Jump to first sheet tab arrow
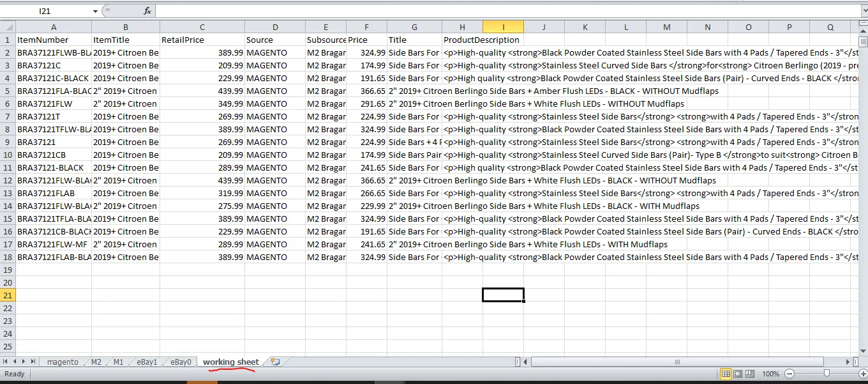The height and width of the screenshot is (384, 868). click(5, 362)
